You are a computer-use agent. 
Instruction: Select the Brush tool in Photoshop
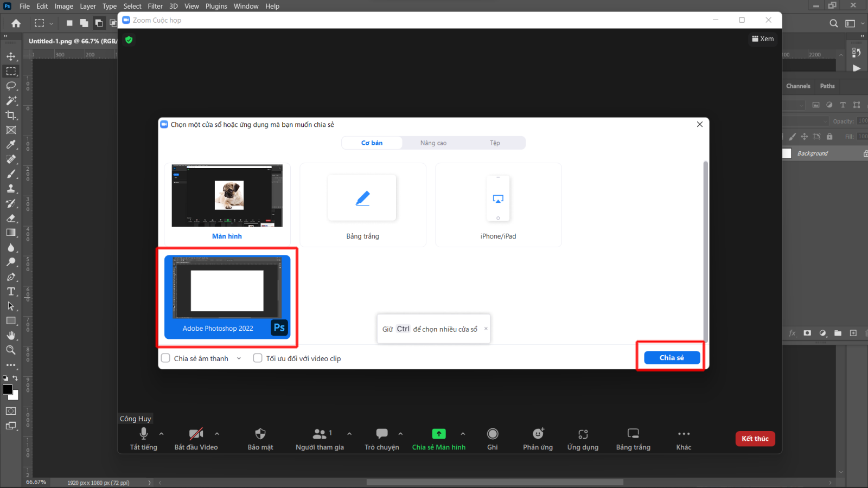(x=10, y=174)
